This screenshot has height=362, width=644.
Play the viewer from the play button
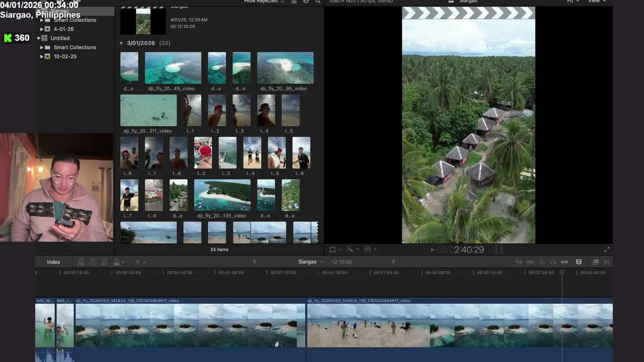(432, 249)
